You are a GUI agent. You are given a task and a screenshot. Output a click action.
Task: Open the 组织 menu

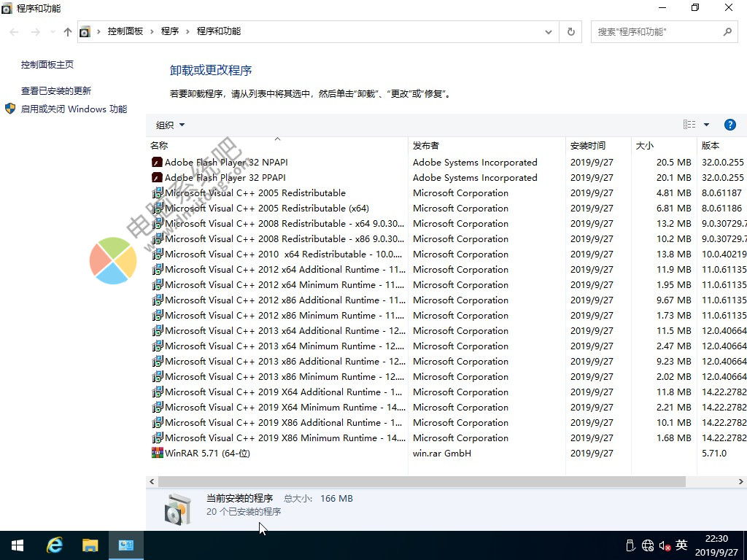[x=170, y=125]
